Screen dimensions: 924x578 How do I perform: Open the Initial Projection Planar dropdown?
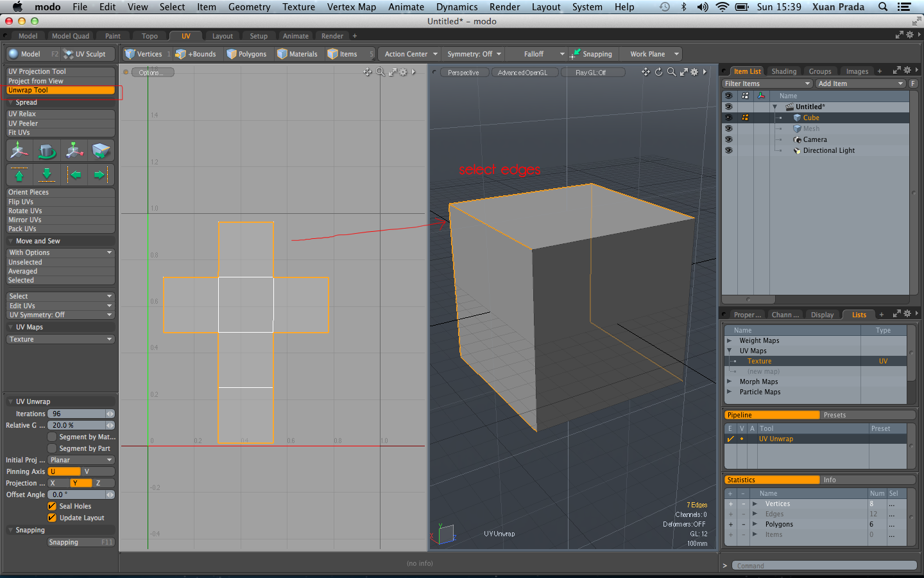click(x=81, y=460)
